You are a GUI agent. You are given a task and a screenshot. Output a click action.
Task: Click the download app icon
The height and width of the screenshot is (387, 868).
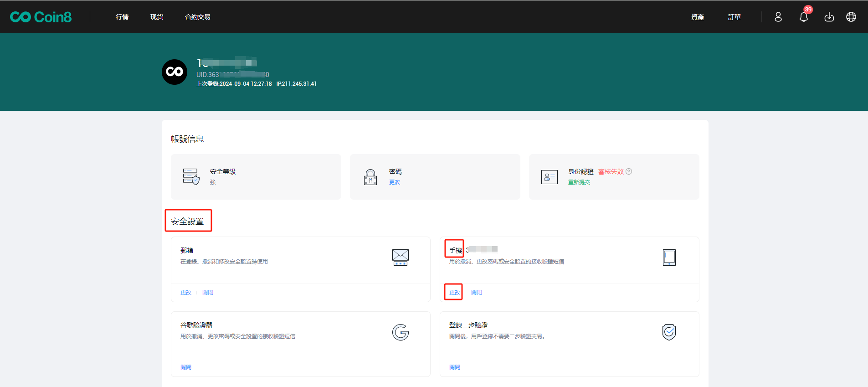(829, 17)
